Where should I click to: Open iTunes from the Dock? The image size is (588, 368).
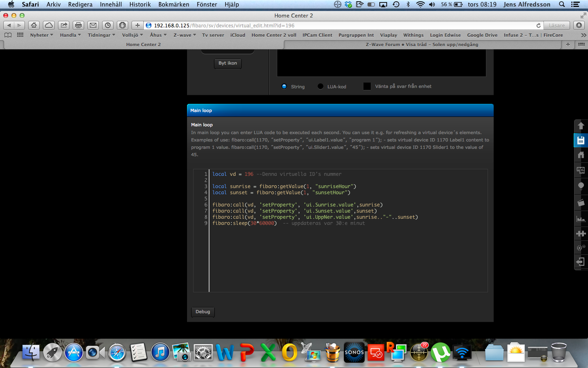click(x=160, y=352)
